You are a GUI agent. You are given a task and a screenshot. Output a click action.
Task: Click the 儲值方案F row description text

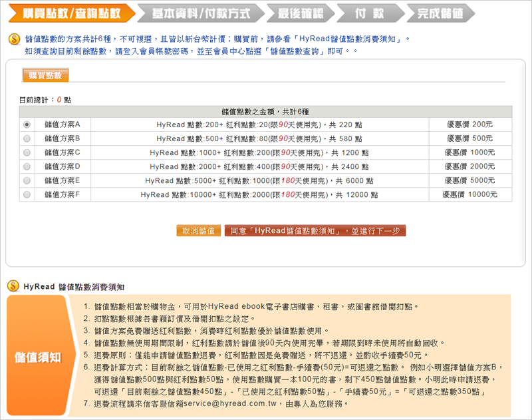259,194
